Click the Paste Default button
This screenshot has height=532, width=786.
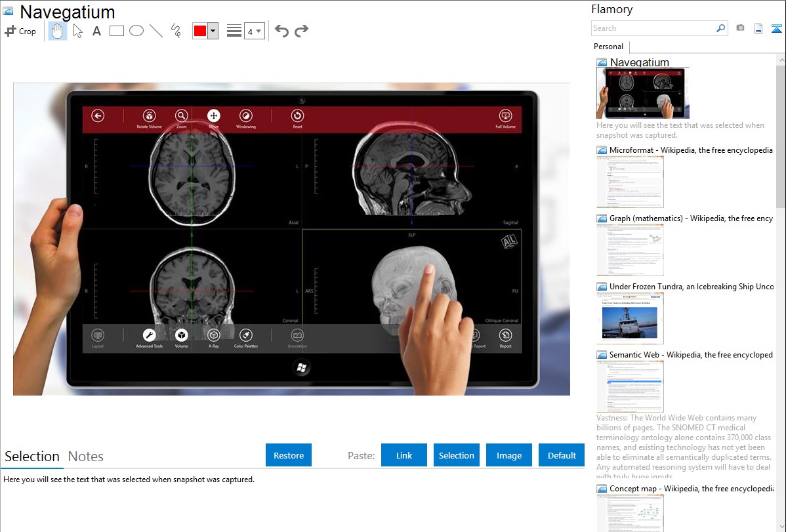pyautogui.click(x=562, y=455)
